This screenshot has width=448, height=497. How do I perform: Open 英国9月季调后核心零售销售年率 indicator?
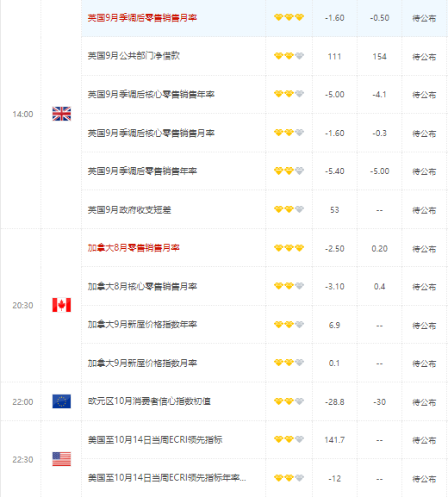(x=151, y=94)
